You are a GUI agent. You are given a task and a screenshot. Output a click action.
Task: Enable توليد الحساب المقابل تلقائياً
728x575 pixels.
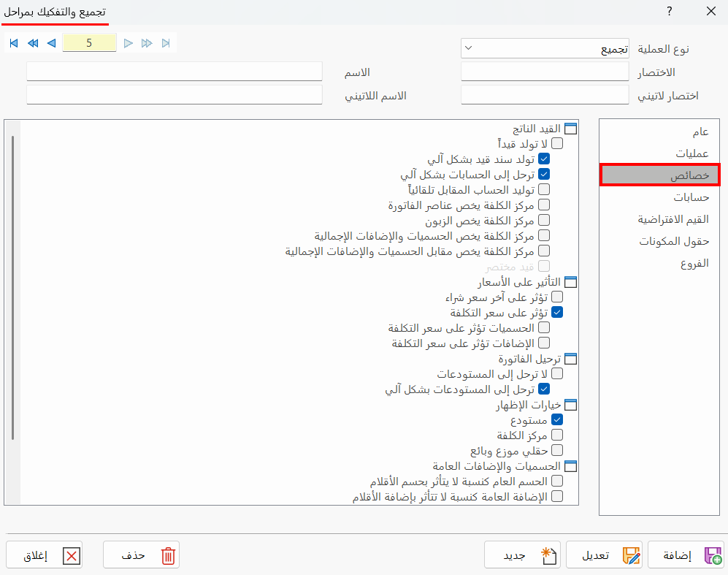pyautogui.click(x=544, y=189)
